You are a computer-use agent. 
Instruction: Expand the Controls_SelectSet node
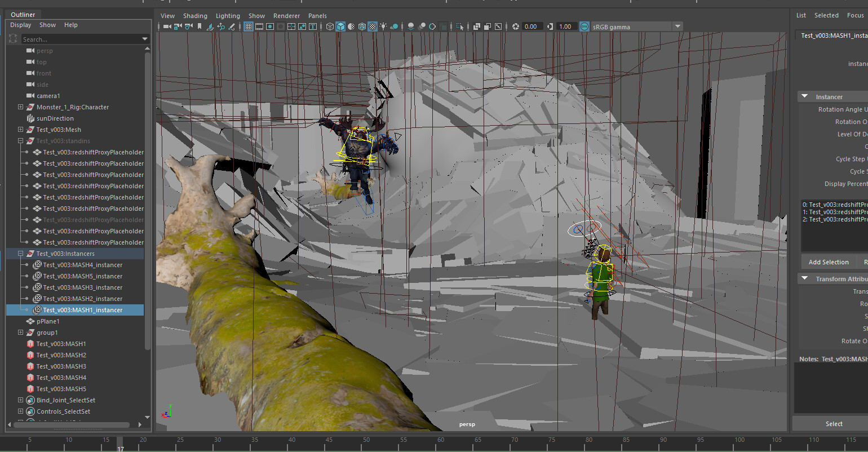21,411
